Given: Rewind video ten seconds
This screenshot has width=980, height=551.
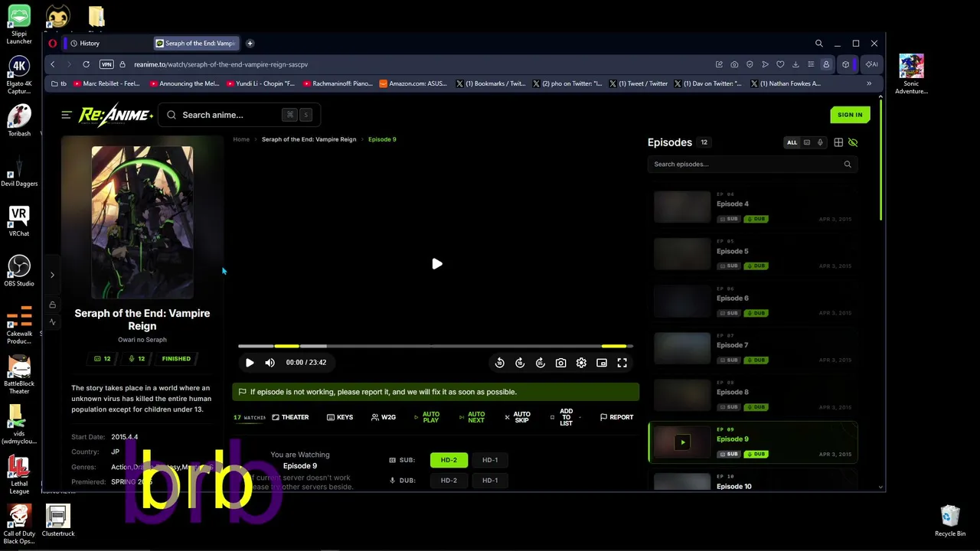Looking at the screenshot, I should click(500, 363).
